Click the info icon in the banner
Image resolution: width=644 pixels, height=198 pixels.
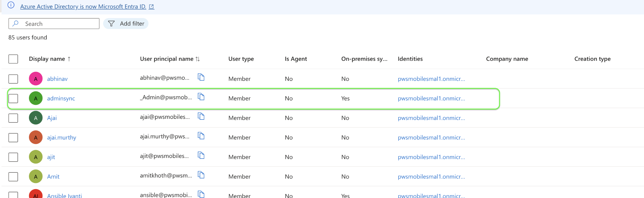point(11,5)
